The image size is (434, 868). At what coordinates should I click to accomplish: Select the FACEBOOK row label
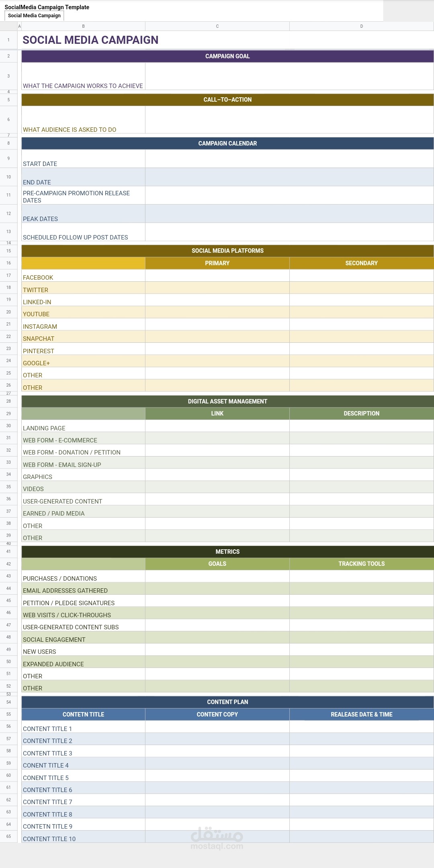tap(83, 275)
